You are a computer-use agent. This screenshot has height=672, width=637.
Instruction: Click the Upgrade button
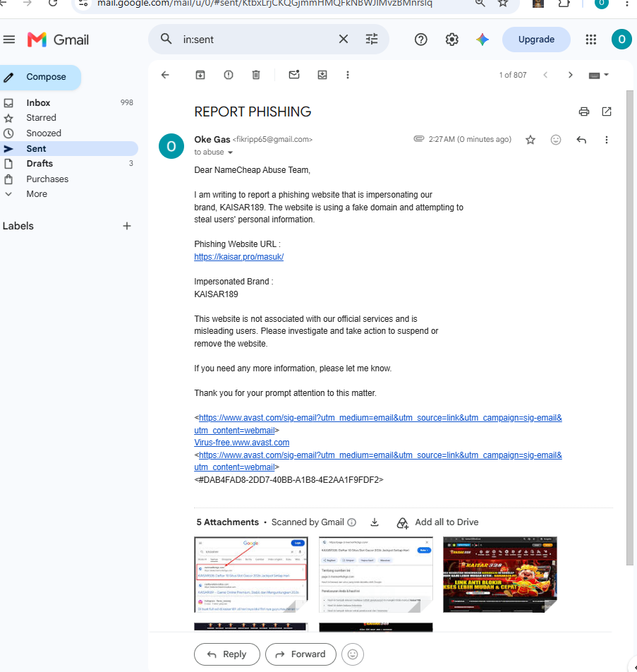click(536, 40)
